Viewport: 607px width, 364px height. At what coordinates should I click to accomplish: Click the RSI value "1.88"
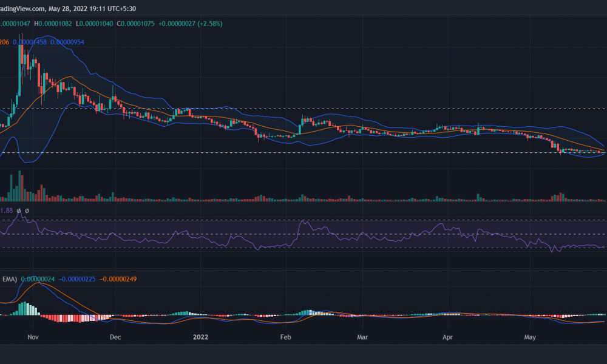click(x=6, y=211)
